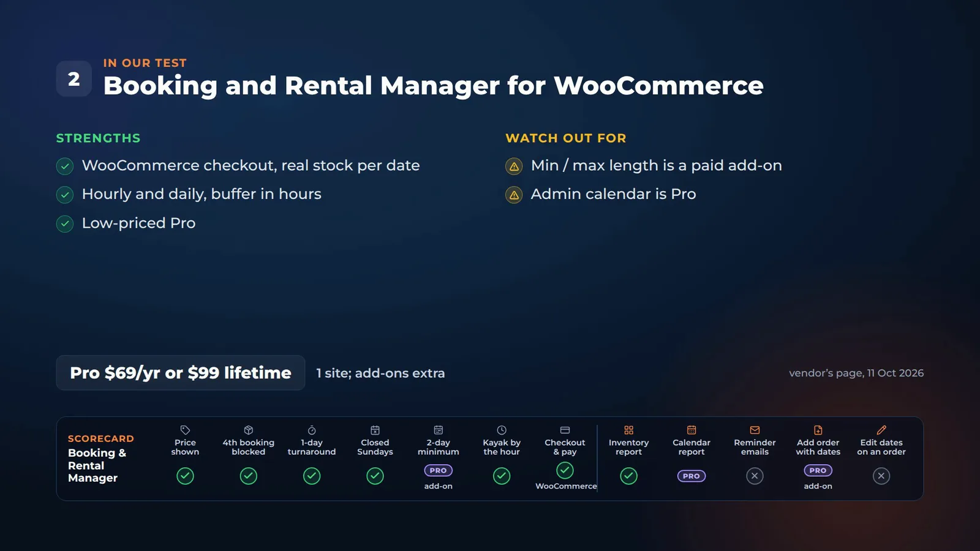The width and height of the screenshot is (980, 551).
Task: Click the Pro $69/yr or $99 lifetime box
Action: pos(181,373)
